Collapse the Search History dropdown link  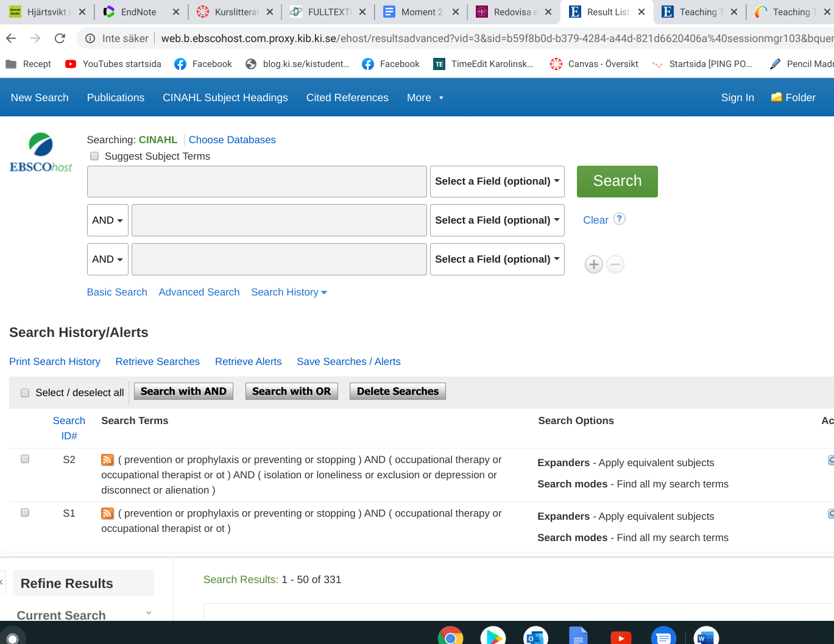289,292
